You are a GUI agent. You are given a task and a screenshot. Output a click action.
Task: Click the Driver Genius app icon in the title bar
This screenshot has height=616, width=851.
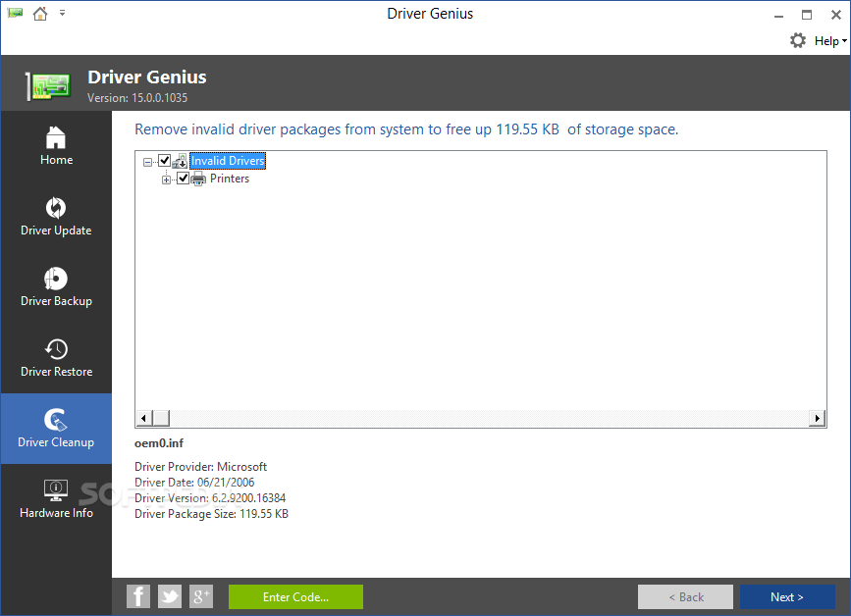click(x=15, y=13)
